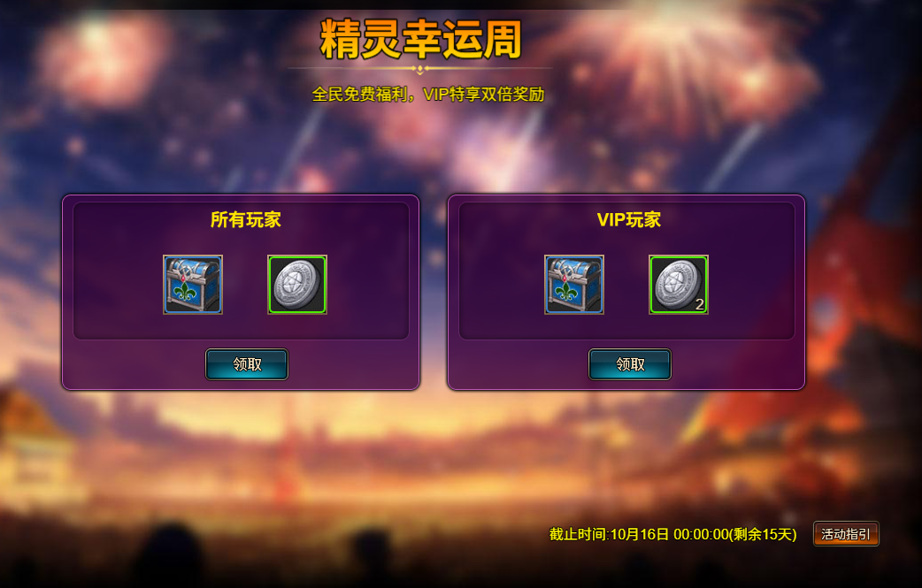
Task: Click the gold divider ornament below title
Action: (x=419, y=69)
